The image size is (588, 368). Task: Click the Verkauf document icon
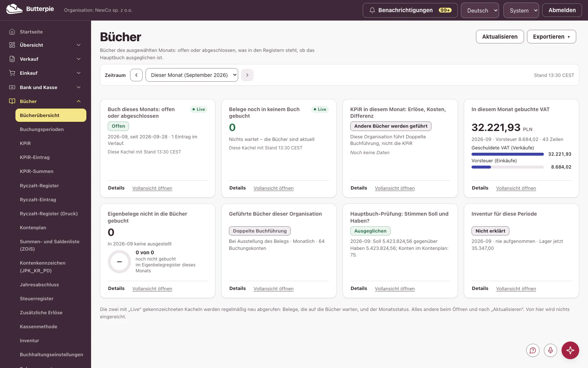click(12, 59)
